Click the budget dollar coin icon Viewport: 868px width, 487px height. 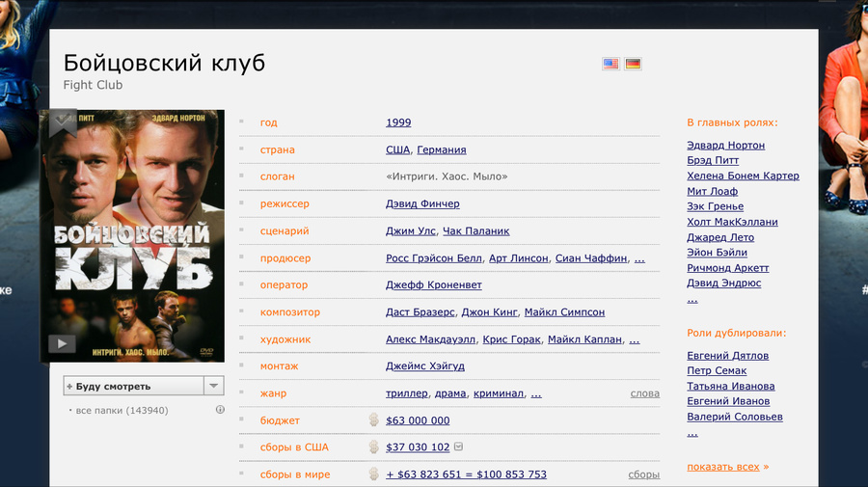pos(373,420)
